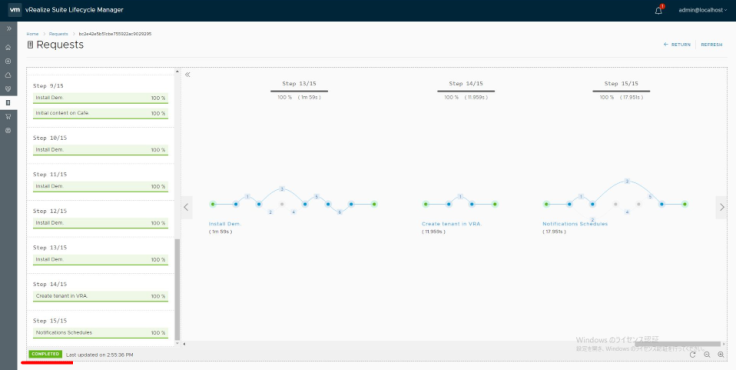Click the step list vertical scrollbar thumb
736x370 pixels.
coord(177,289)
